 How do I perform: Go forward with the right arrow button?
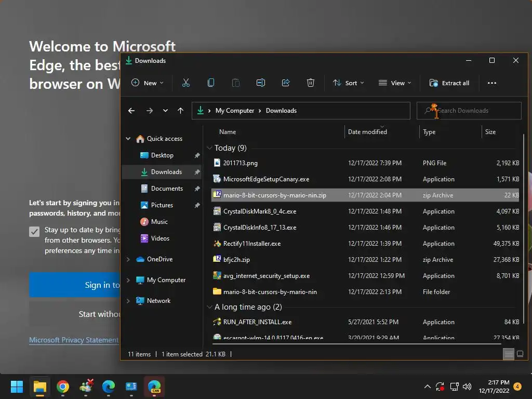pos(149,111)
